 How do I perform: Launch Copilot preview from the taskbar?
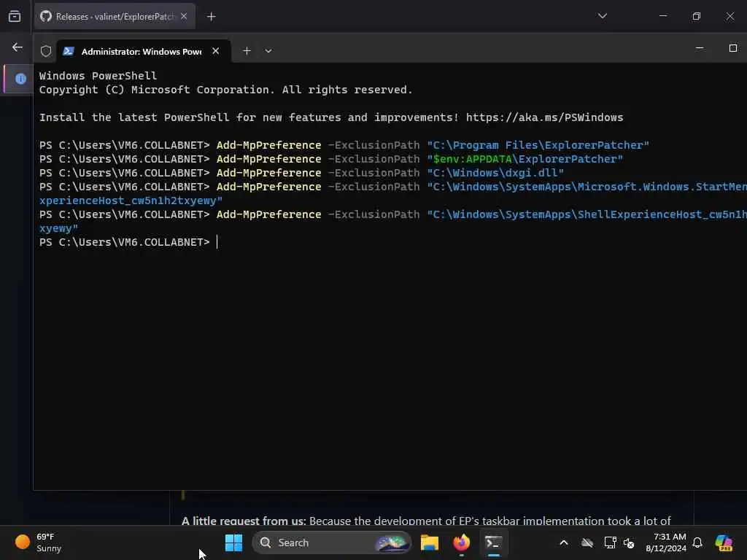(724, 542)
